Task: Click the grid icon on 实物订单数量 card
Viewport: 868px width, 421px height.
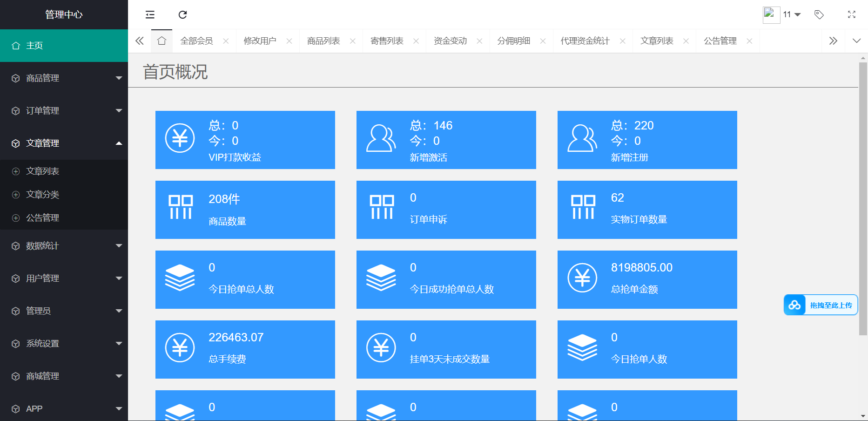Action: tap(583, 207)
